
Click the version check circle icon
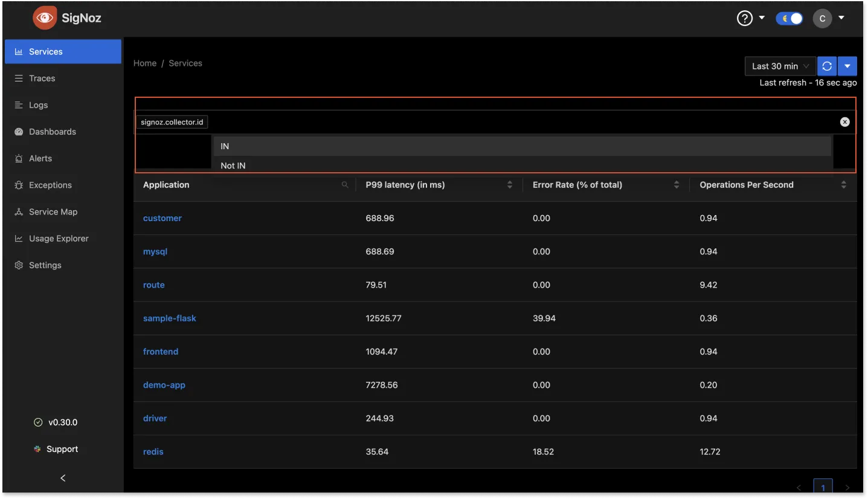pos(38,422)
